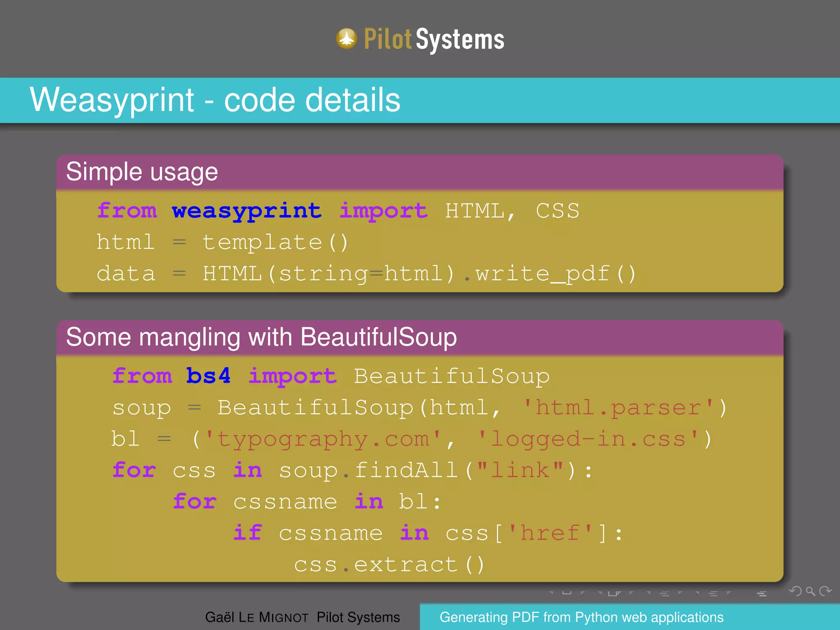Click the 'from bs4 import BeautifulSoup' line
This screenshot has height=630, width=840.
331,376
